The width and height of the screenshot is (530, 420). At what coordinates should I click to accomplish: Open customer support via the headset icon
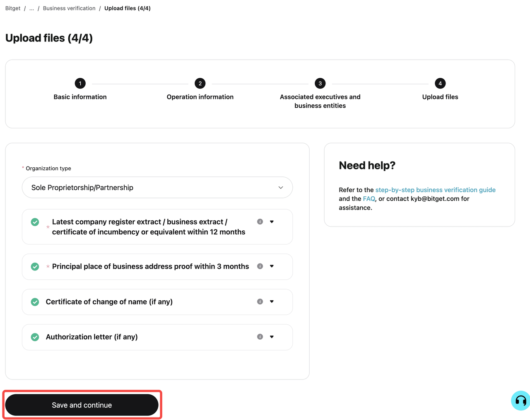pyautogui.click(x=520, y=401)
